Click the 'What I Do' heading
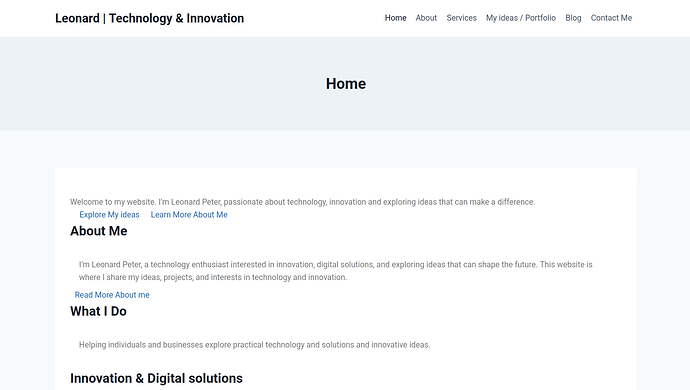Screen dimensions: 690x390 click(98, 311)
